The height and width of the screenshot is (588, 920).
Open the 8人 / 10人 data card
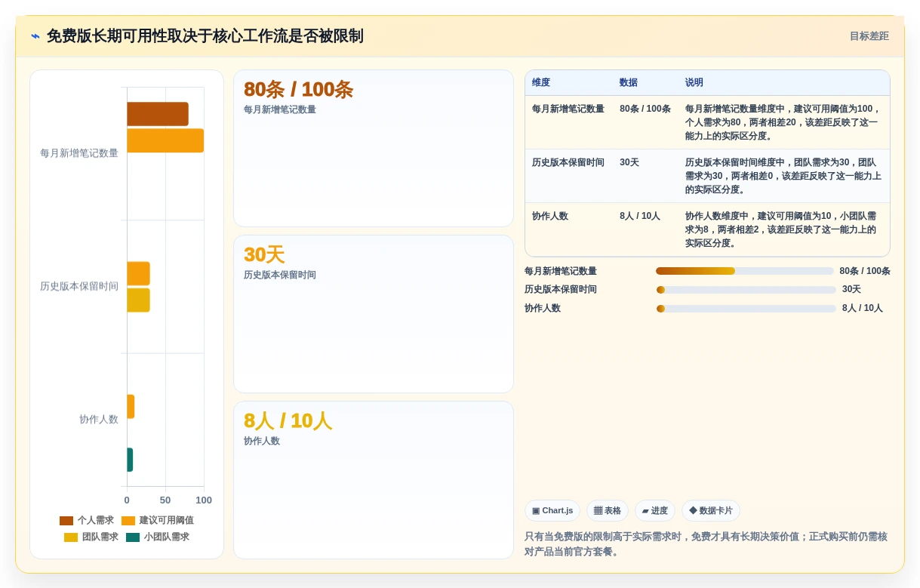[374, 480]
